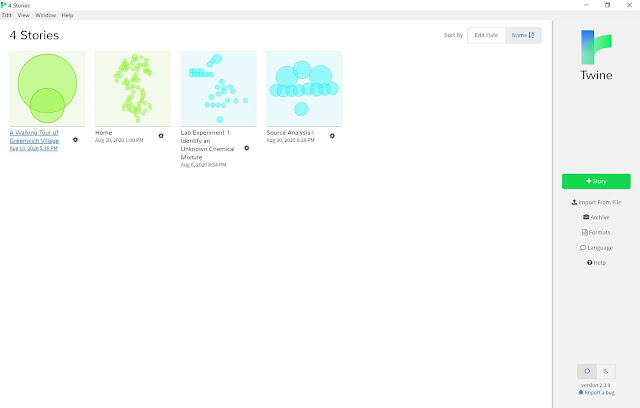Viewport: 640px width, 408px height.
Task: Restore down the Twine window
Action: (607, 5)
